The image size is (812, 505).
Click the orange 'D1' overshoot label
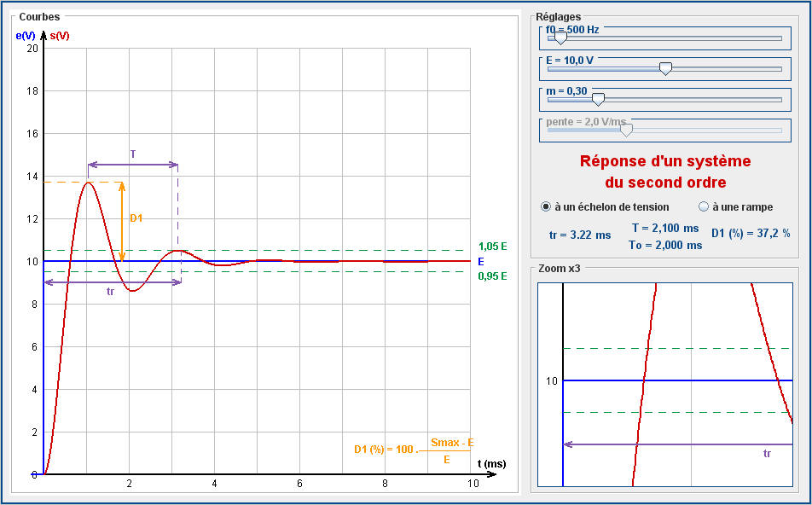136,218
